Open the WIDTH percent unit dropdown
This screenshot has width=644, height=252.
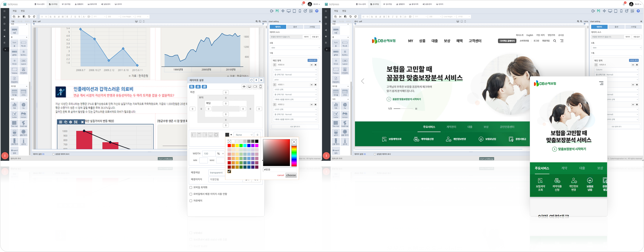tap(220, 154)
